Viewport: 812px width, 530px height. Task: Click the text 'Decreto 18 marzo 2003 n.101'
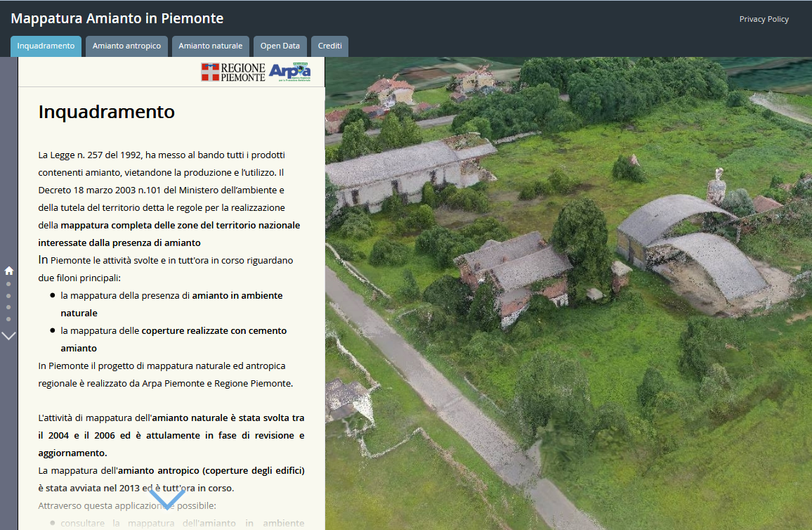click(x=100, y=190)
